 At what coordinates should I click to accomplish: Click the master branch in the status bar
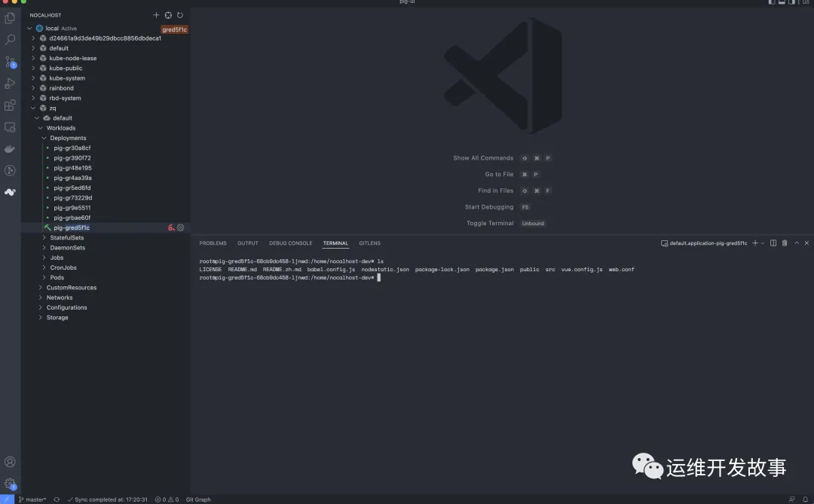pyautogui.click(x=32, y=499)
